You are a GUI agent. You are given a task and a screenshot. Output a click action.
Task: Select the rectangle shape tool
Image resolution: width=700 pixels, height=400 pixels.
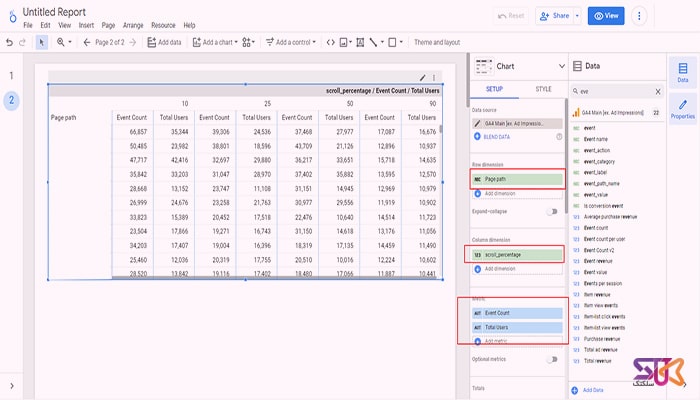tap(392, 42)
